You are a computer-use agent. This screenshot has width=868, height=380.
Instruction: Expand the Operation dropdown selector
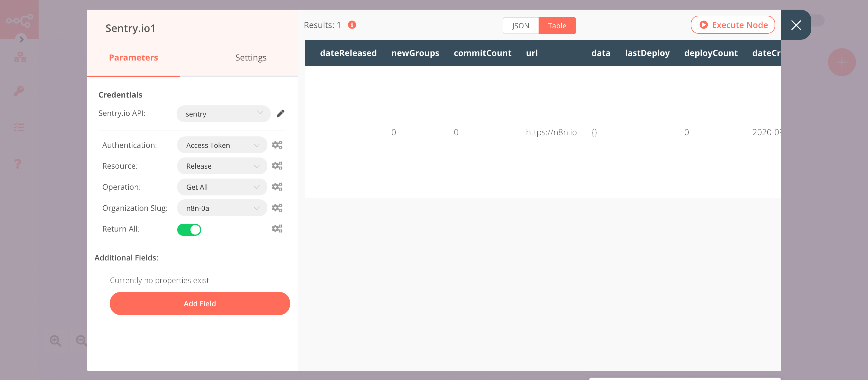[221, 186]
